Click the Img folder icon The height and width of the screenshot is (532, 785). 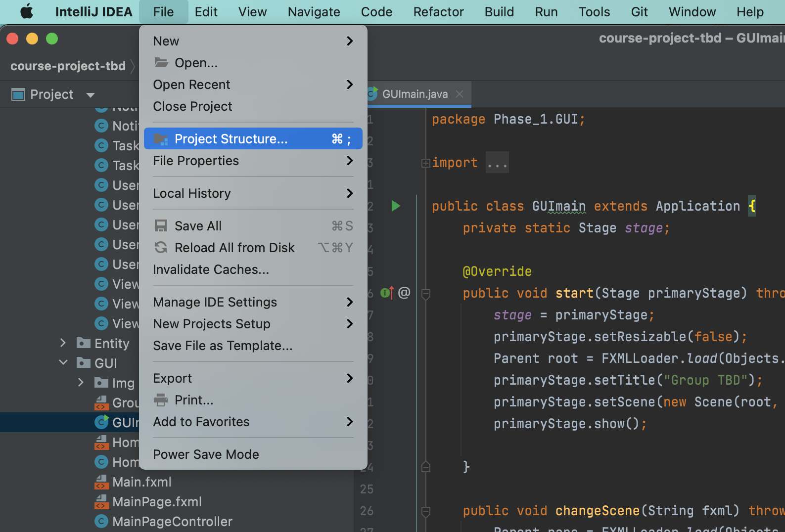(101, 383)
